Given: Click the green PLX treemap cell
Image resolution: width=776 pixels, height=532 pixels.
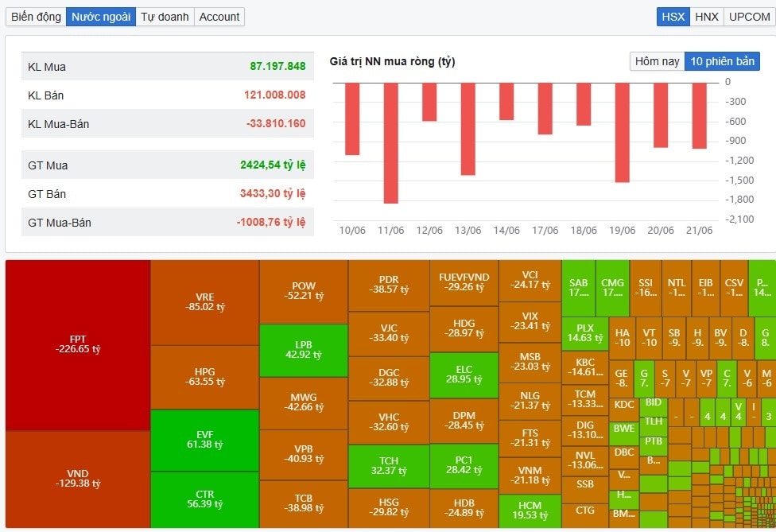Looking at the screenshot, I should [x=585, y=334].
